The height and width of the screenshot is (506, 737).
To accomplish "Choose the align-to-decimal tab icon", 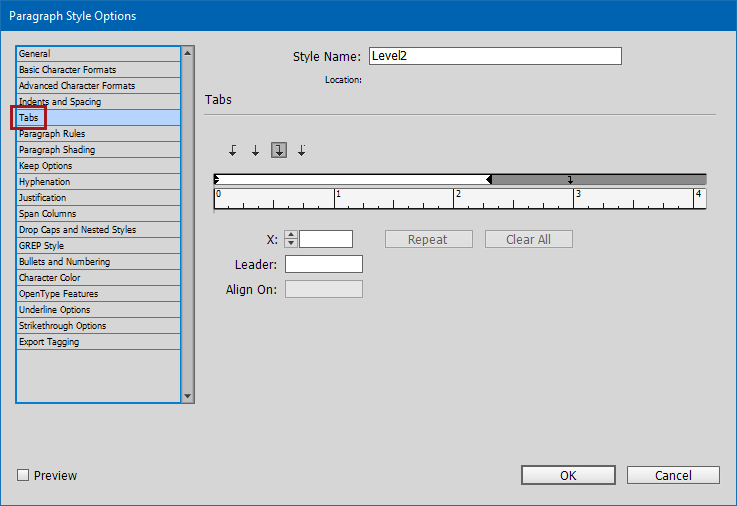I will (301, 150).
